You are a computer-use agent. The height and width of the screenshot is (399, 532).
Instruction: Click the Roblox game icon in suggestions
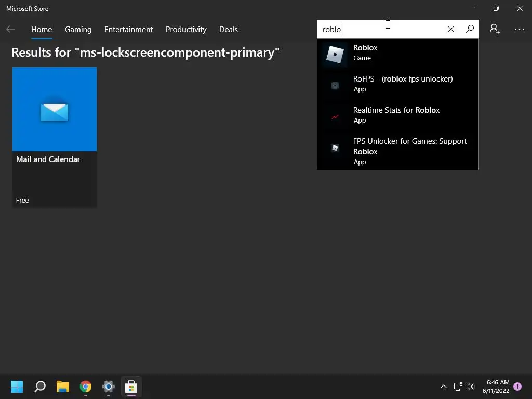pos(335,54)
